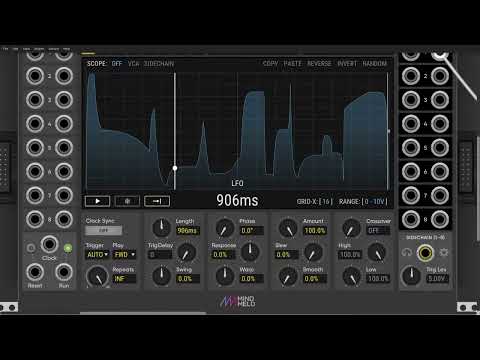Click the yellow Sidechain input jack

point(425,253)
